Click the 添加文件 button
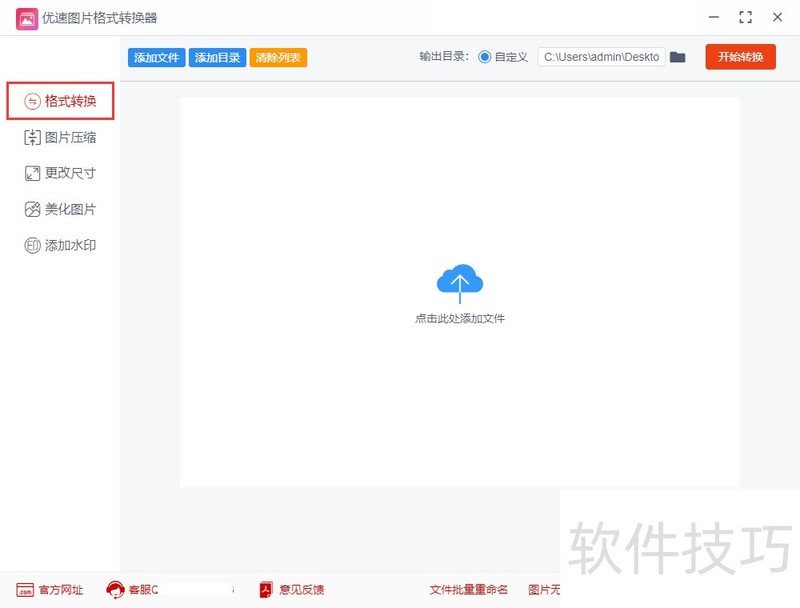Image resolution: width=800 pixels, height=608 pixels. (x=156, y=58)
